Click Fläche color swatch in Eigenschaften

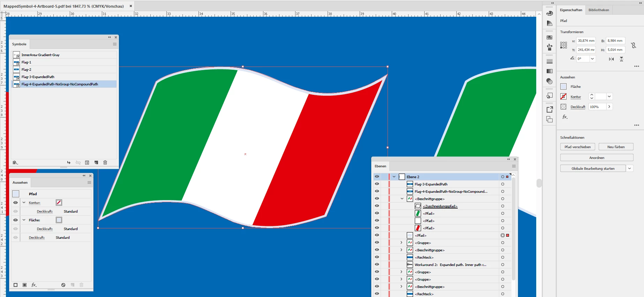(563, 86)
